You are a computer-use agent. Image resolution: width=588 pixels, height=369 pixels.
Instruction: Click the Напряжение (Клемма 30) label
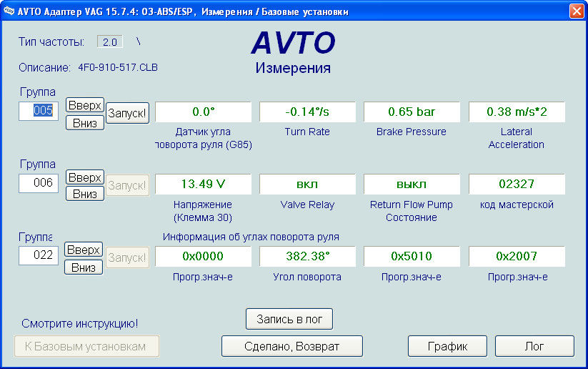pos(203,211)
